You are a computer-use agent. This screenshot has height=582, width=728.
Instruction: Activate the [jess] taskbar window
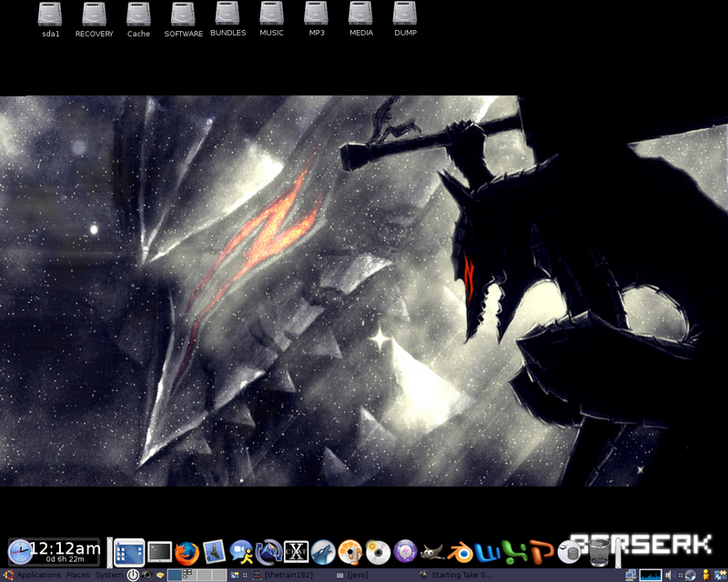352,575
